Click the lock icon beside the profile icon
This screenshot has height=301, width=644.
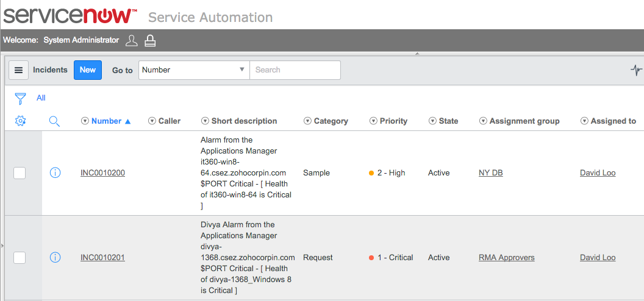coord(150,41)
